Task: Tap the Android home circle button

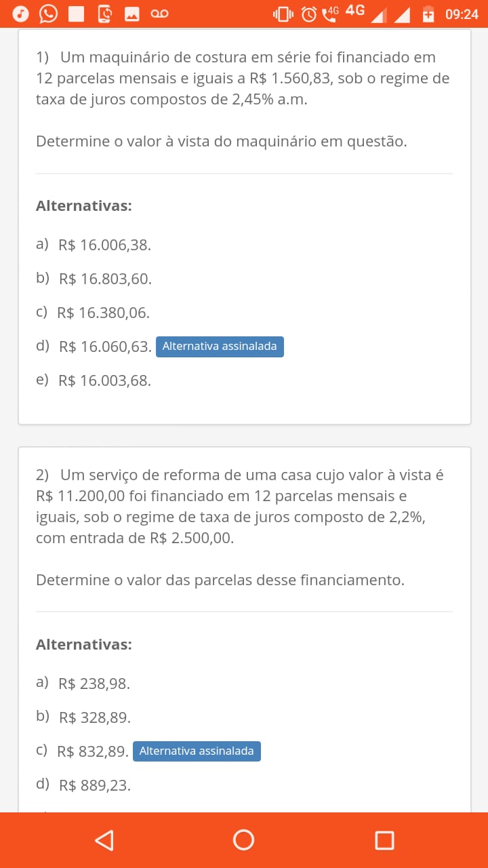Action: [243, 840]
